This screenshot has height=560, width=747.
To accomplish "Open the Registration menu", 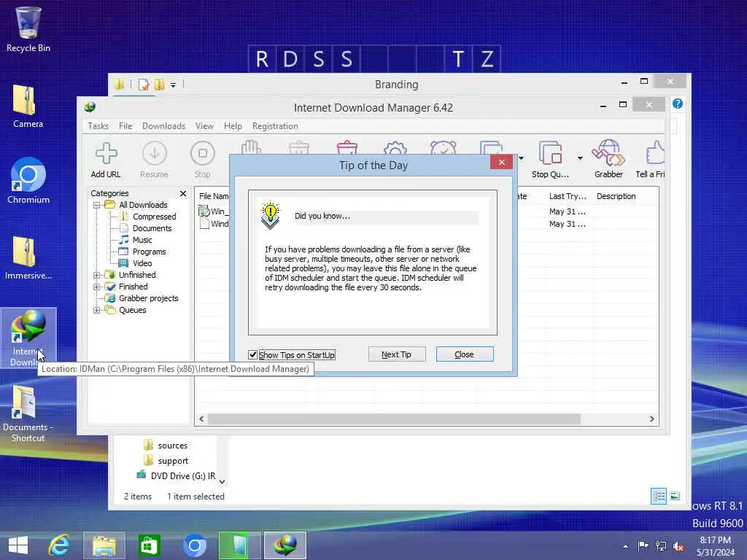I will 275,126.
